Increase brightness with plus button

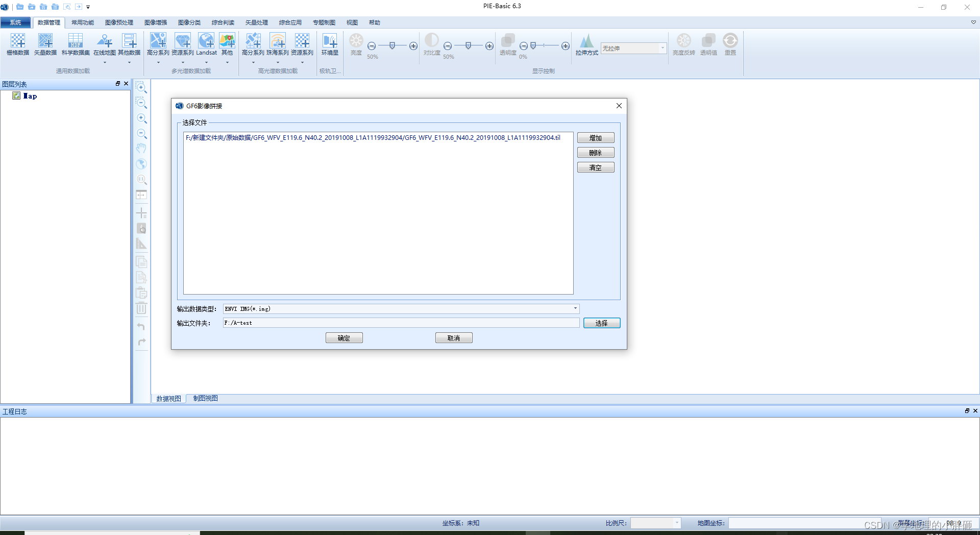click(413, 46)
